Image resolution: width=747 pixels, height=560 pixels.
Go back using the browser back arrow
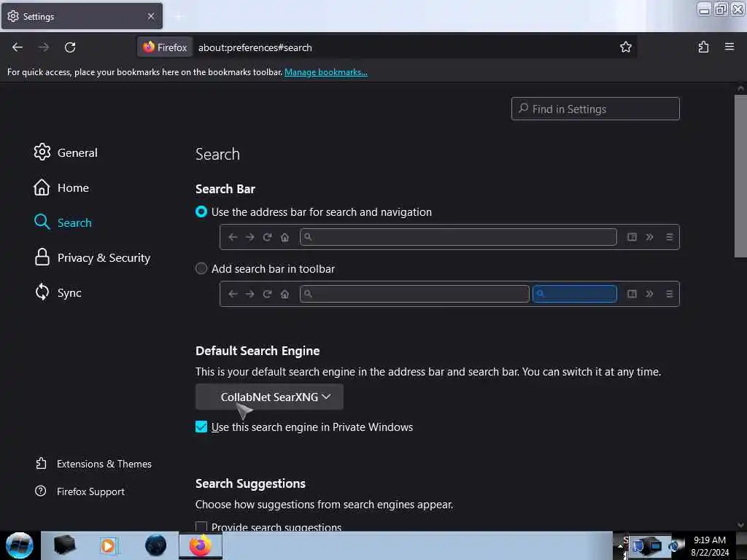[x=18, y=47]
